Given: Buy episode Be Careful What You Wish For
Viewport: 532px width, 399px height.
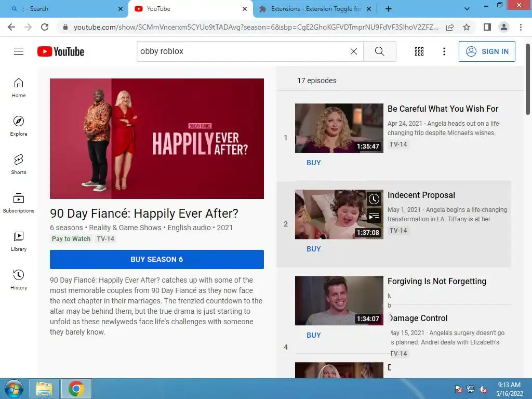Looking at the screenshot, I should point(313,163).
